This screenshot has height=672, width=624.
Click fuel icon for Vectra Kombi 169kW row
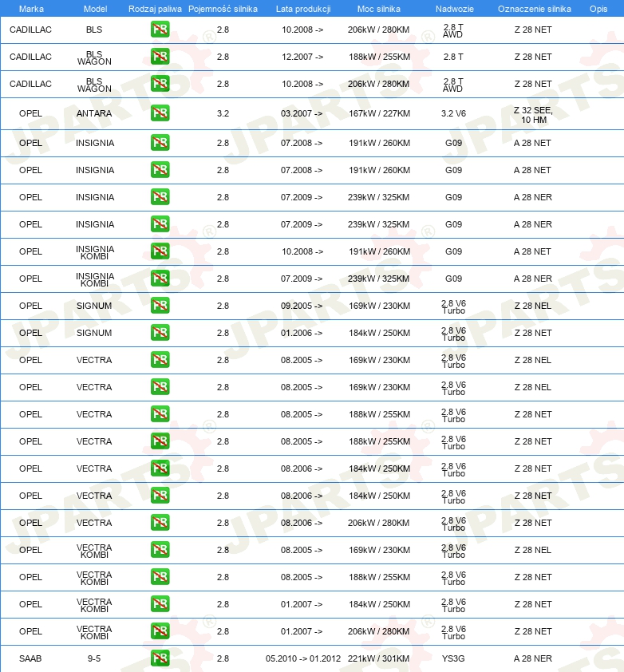click(x=160, y=549)
